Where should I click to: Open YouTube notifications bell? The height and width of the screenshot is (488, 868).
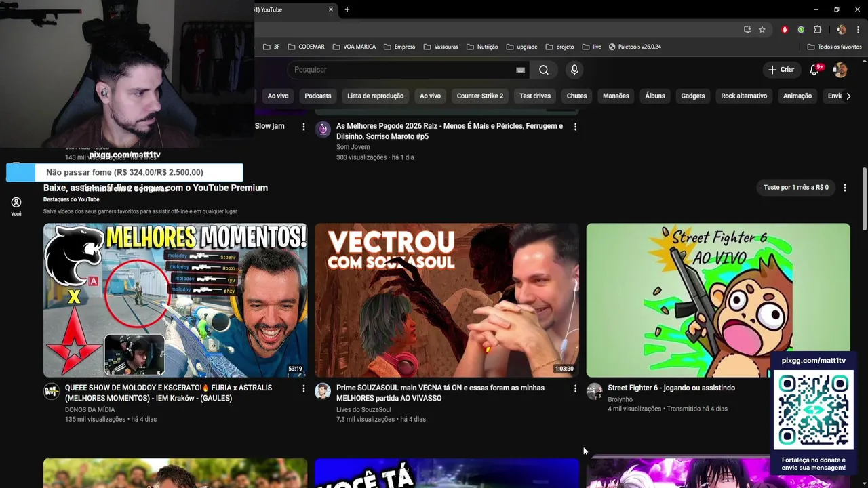(x=815, y=70)
